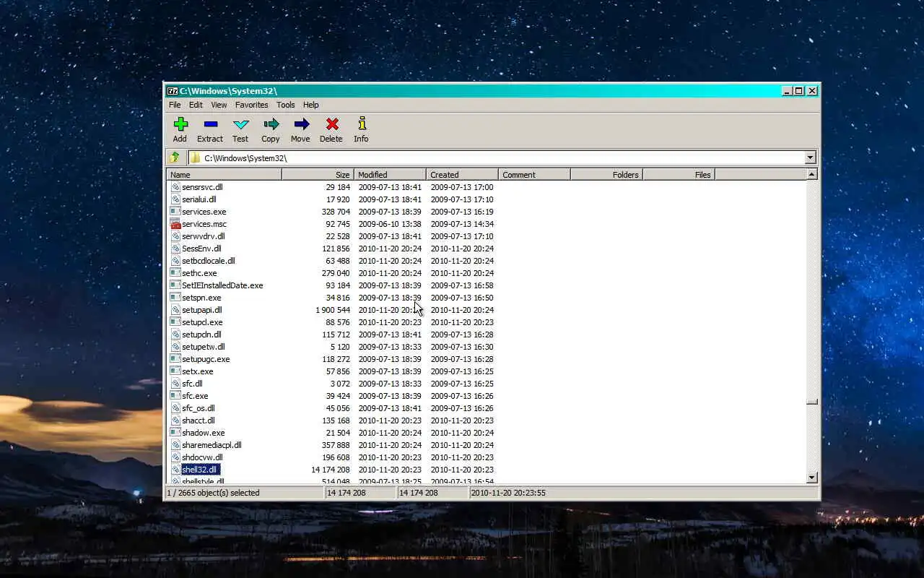Select the file setupdn.dll
This screenshot has height=578, width=924.
201,335
